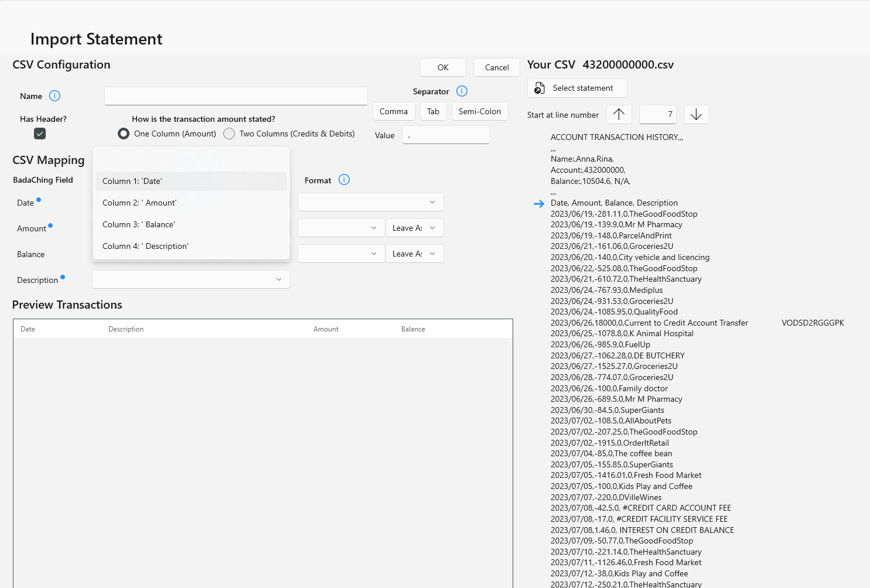This screenshot has height=588, width=870.
Task: Click the info icon next to Name
Action: click(54, 96)
